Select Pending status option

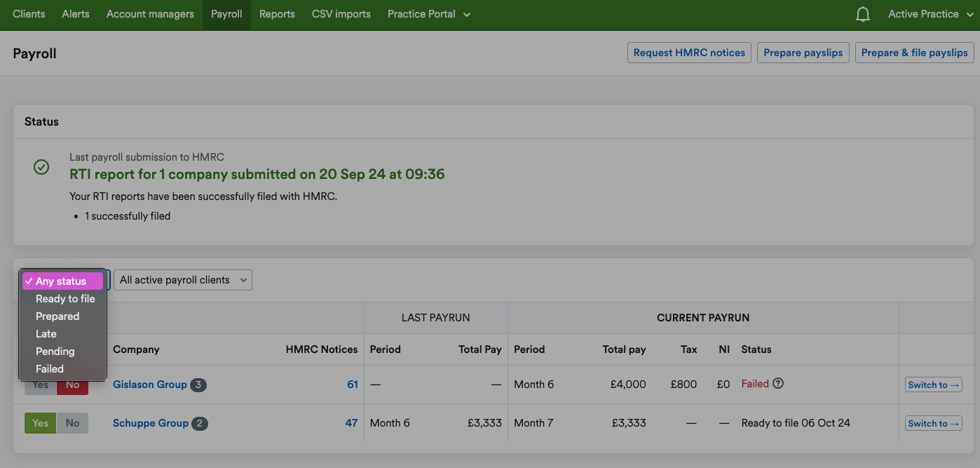pyautogui.click(x=62, y=352)
